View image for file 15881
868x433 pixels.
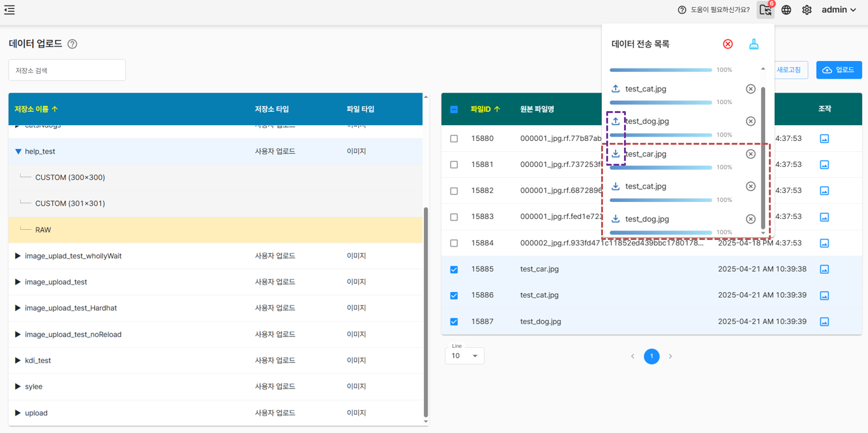(824, 164)
